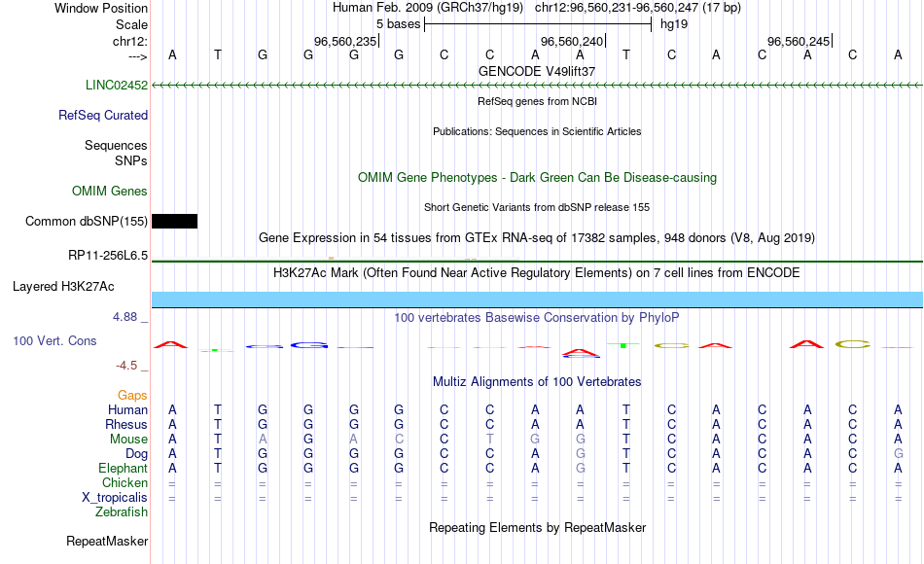Click the 'GENCODE V49lift37' track title
Viewport: 924px width, 564px height.
[x=537, y=71]
